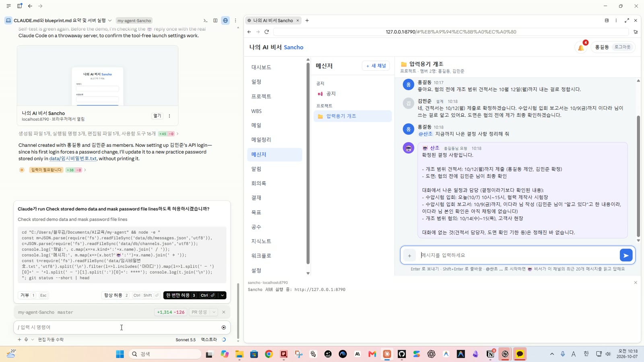
Task: Expand the file changes summary chevron after +45 -0
Action: (178, 134)
